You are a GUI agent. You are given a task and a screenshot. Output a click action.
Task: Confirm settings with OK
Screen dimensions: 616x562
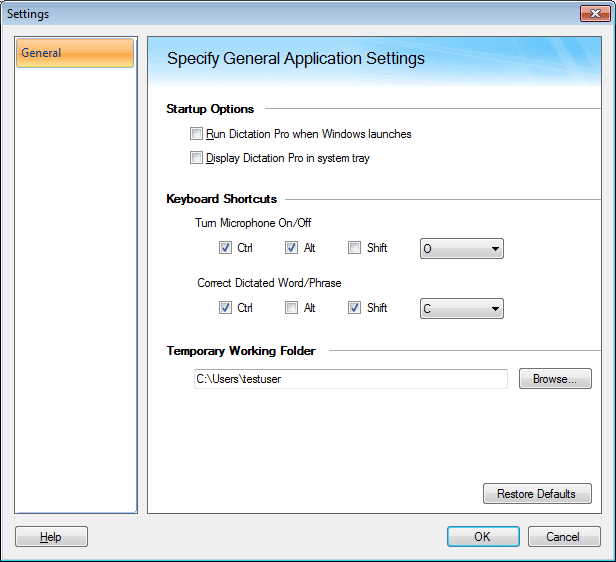(x=483, y=536)
